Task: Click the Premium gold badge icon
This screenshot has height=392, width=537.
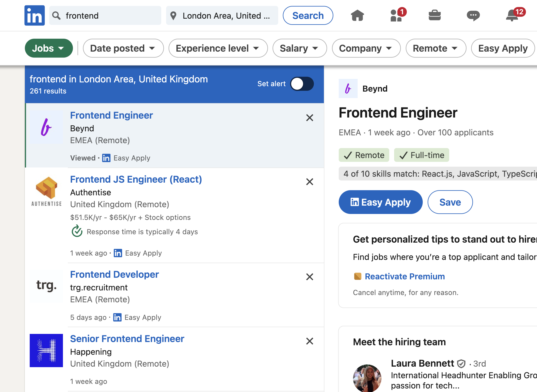Action: click(358, 276)
